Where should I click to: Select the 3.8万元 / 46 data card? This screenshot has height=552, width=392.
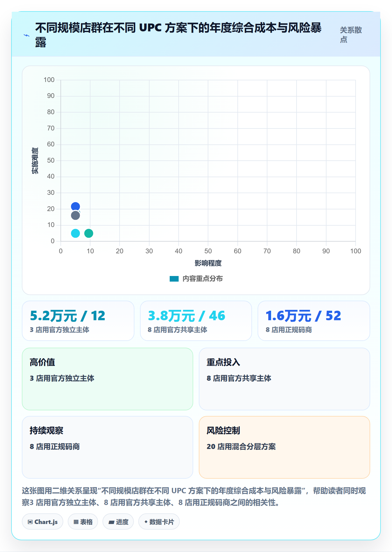196,321
